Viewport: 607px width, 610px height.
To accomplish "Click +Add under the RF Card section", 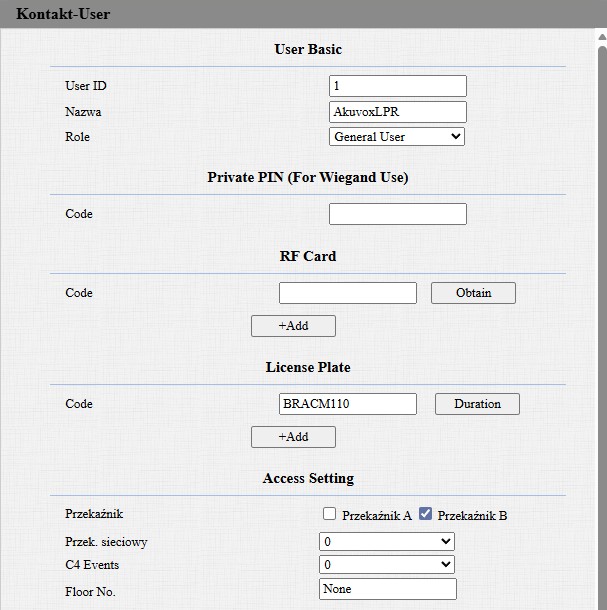I will click(x=293, y=326).
